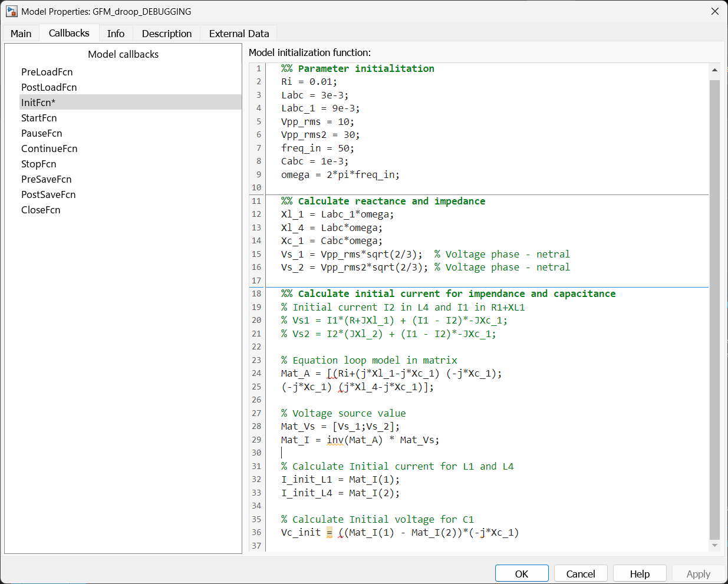Open the Description tab

click(167, 34)
